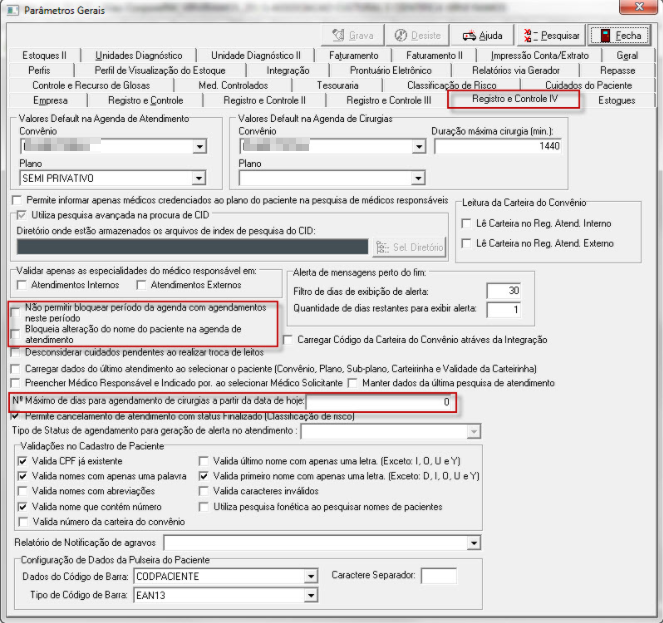The height and width of the screenshot is (623, 663).
Task: Switch to the Geral tab
Action: tap(627, 55)
